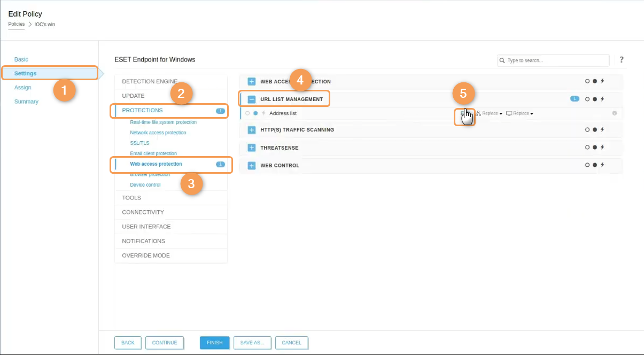Open the first Replace dropdown with network icon
This screenshot has height=355, width=644.
489,113
